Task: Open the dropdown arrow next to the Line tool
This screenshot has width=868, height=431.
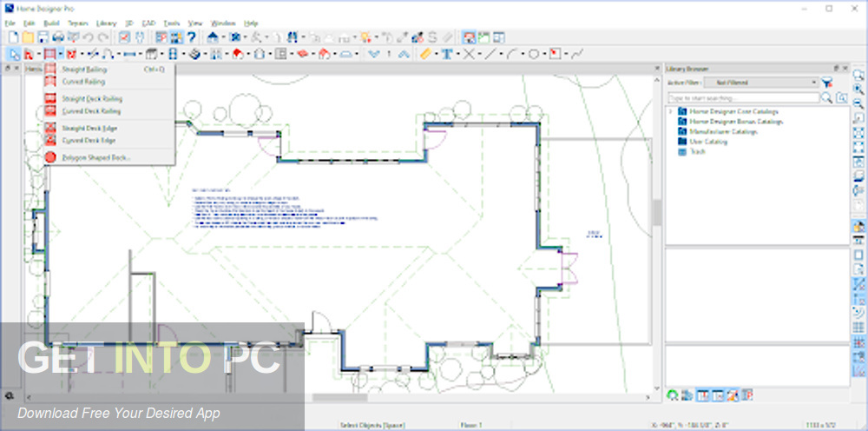Action: 501,54
